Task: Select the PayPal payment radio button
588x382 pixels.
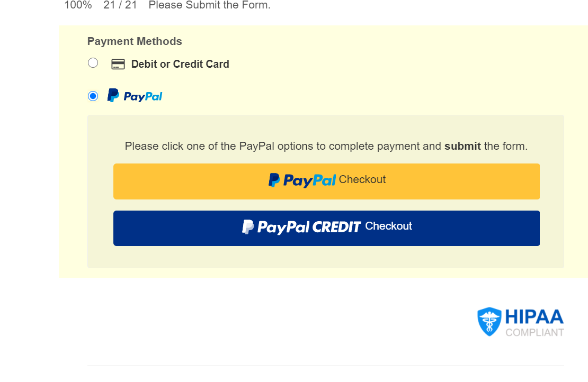Action: (x=93, y=96)
